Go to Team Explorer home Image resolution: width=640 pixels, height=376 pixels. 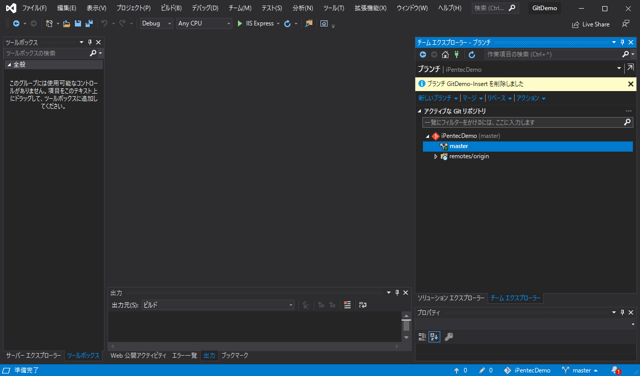click(445, 54)
